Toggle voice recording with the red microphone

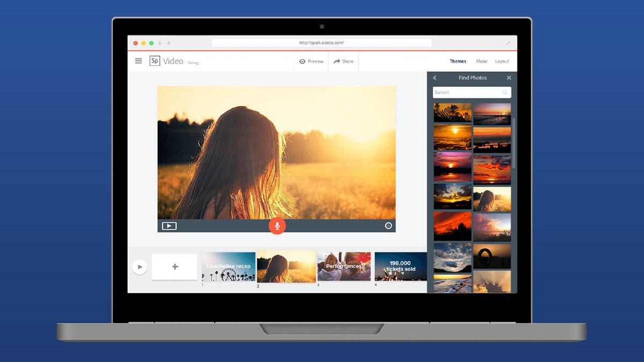click(277, 225)
